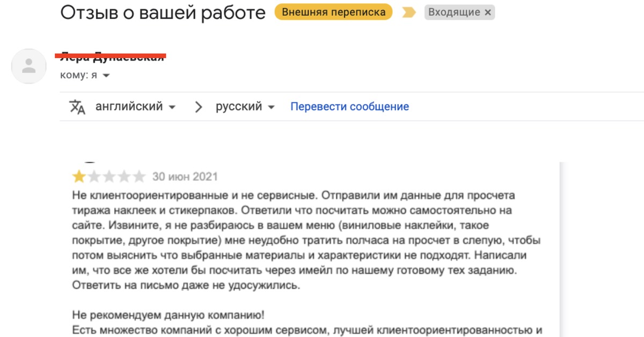This screenshot has height=337, width=644.
Task: Click the "Внешняя переписка" yellow label
Action: [333, 12]
